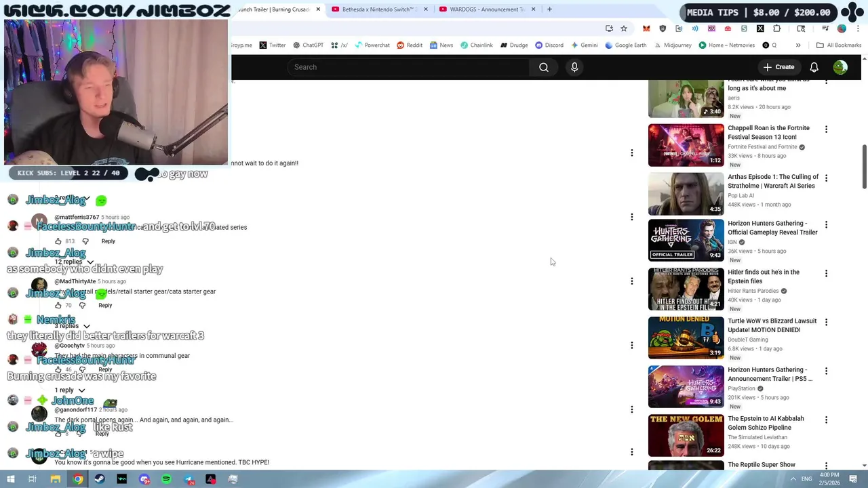This screenshot has height=488, width=868.
Task: Reply to the @mattferris3767 comment
Action: coord(108,241)
